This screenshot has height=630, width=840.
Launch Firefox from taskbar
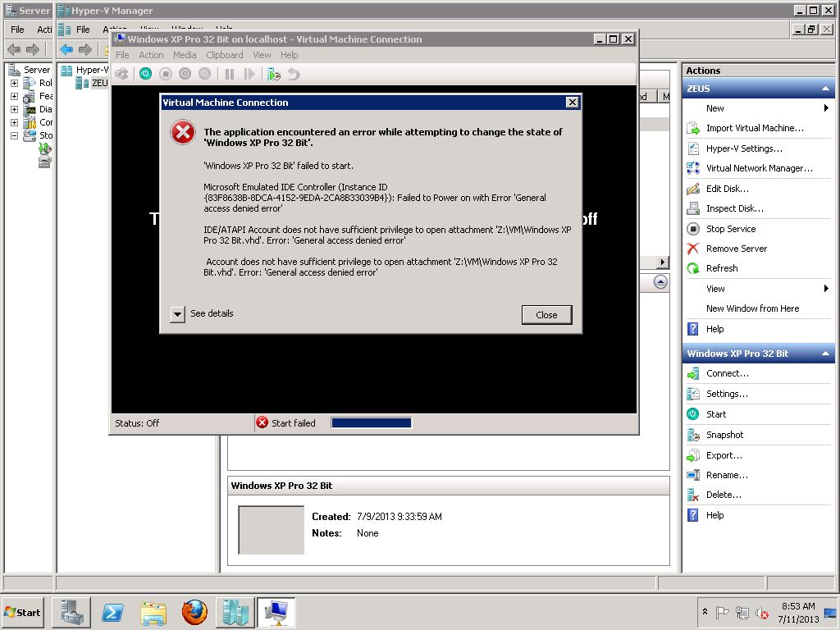194,612
